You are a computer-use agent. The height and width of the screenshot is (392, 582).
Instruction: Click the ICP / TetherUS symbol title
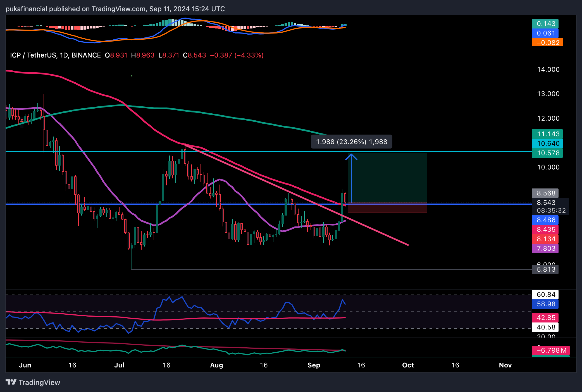click(x=55, y=55)
